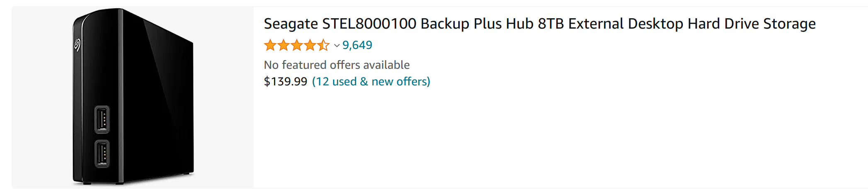Click the upper USB port on drive image
The image size is (868, 189).
[102, 120]
